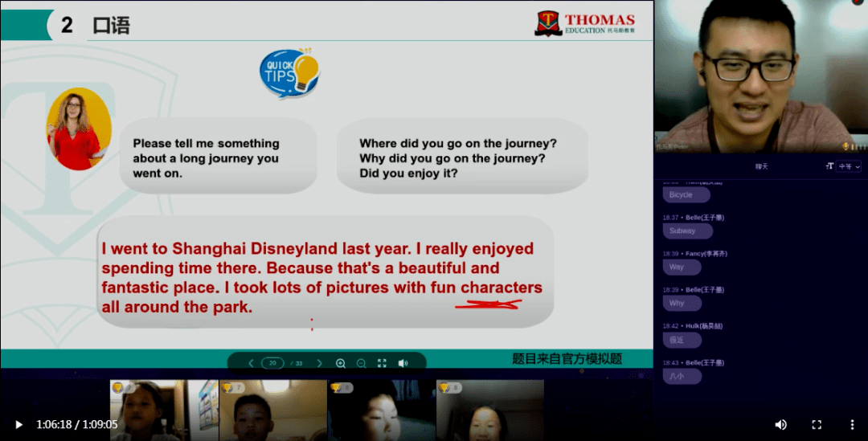Open the font size dropdown showing 中等
This screenshot has width=868, height=441.
(850, 166)
